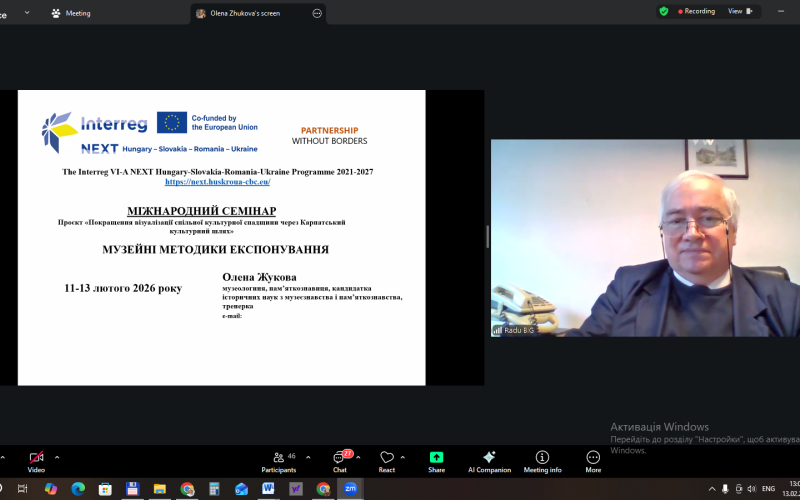The height and width of the screenshot is (500, 800).
Task: Click the green encryption shield icon
Action: 664,11
